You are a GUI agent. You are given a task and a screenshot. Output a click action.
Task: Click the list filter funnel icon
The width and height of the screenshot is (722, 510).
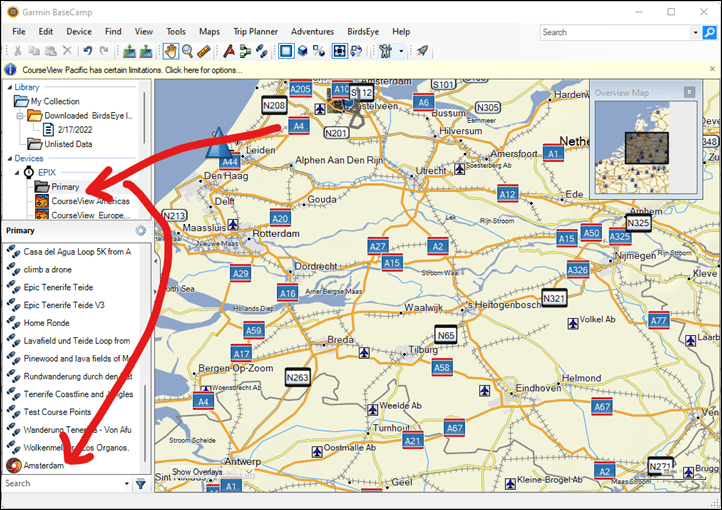141,484
